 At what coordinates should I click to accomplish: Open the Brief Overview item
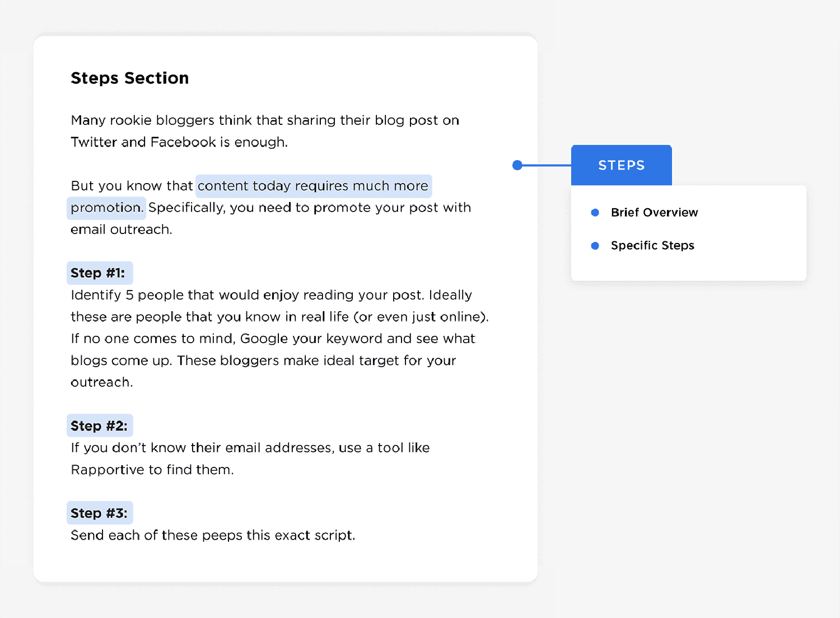pyautogui.click(x=654, y=213)
